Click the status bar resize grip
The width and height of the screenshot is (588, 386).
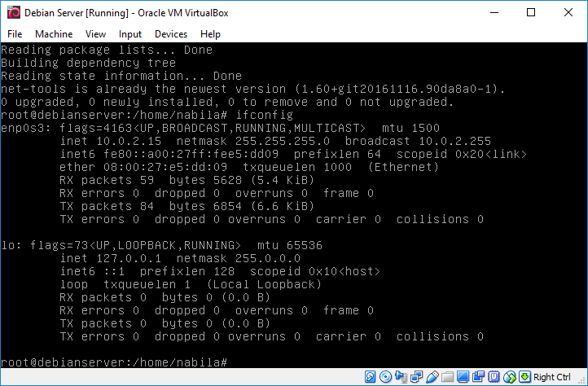[581, 381]
